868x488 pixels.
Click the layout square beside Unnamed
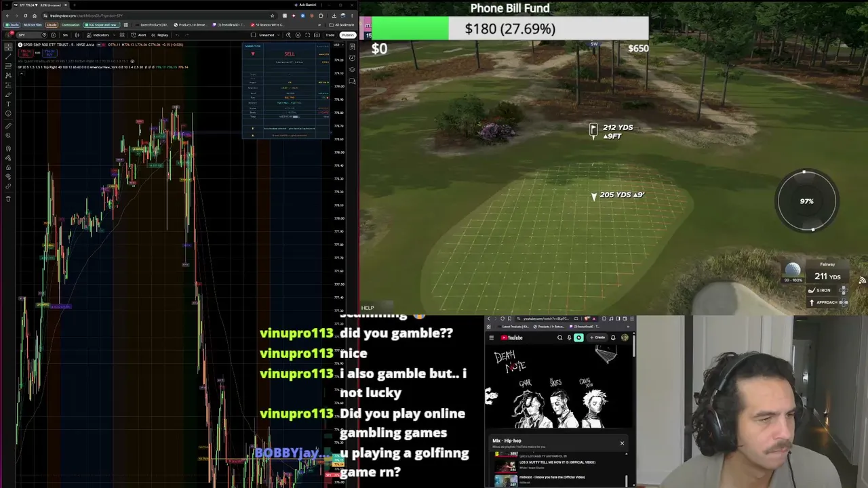[253, 35]
